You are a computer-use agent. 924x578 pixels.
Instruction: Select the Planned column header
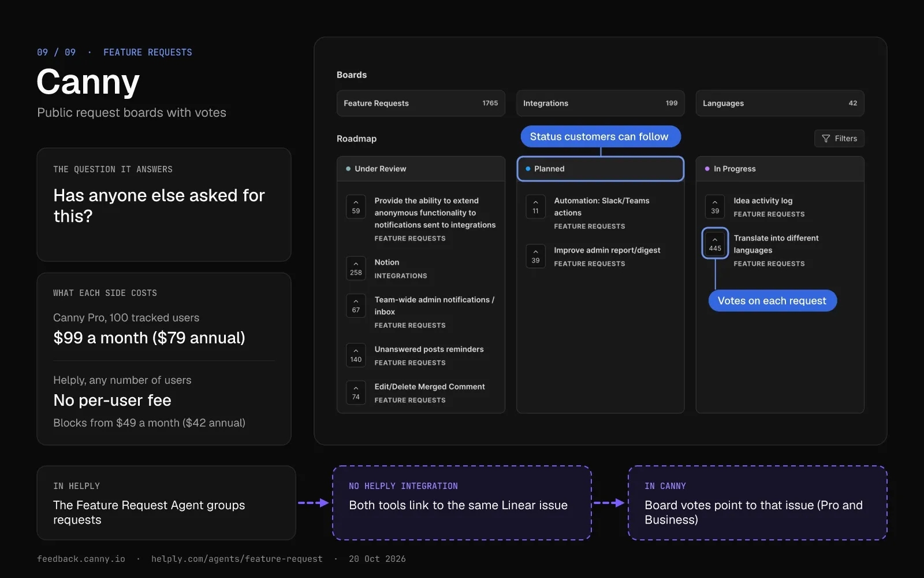tap(601, 169)
